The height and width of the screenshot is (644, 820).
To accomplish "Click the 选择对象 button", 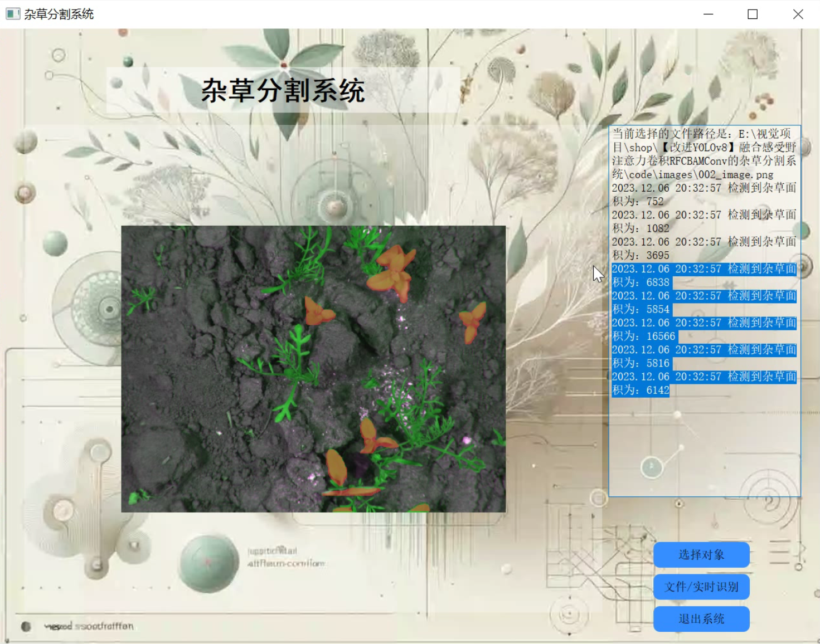I will tap(701, 555).
